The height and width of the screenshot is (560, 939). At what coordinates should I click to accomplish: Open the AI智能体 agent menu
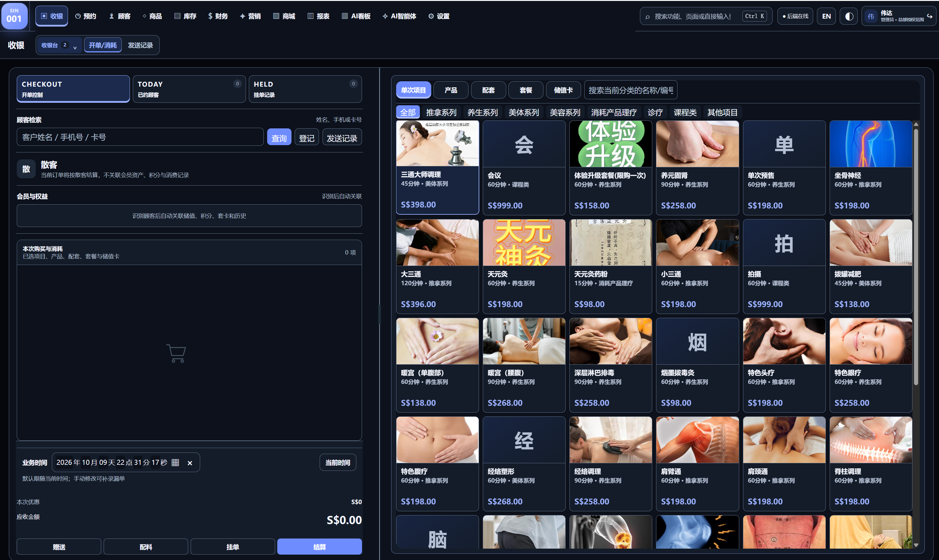[399, 16]
